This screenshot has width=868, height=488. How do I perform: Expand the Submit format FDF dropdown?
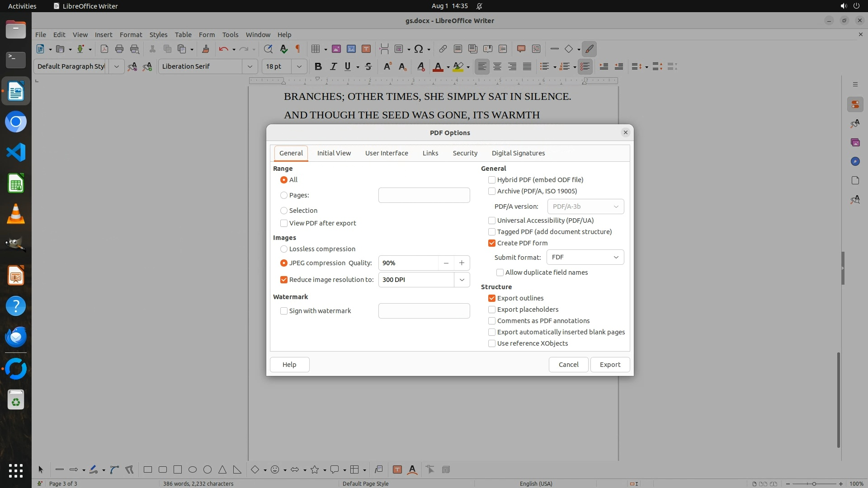point(585,257)
